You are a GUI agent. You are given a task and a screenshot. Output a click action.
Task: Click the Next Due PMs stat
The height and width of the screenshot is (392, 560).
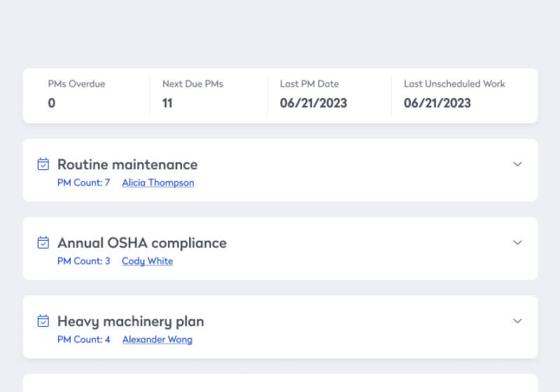(192, 94)
